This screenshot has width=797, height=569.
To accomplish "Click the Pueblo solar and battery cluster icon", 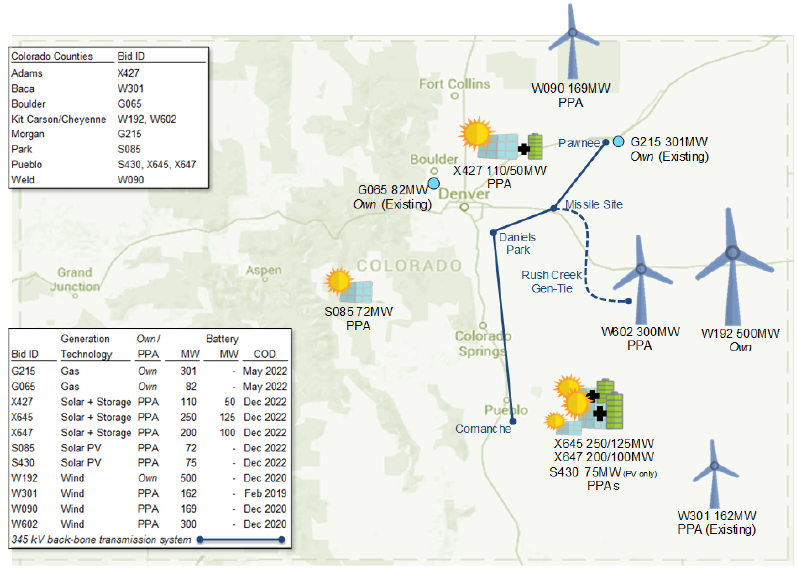I will coord(584,405).
